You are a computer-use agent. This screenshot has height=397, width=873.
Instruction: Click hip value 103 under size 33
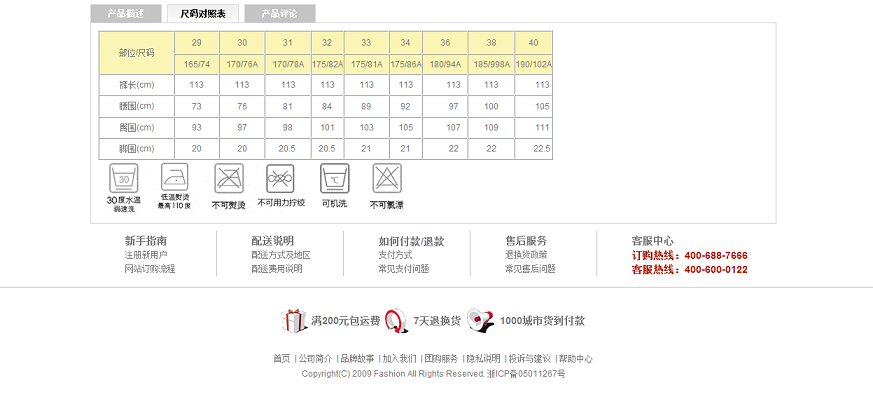pos(366,128)
